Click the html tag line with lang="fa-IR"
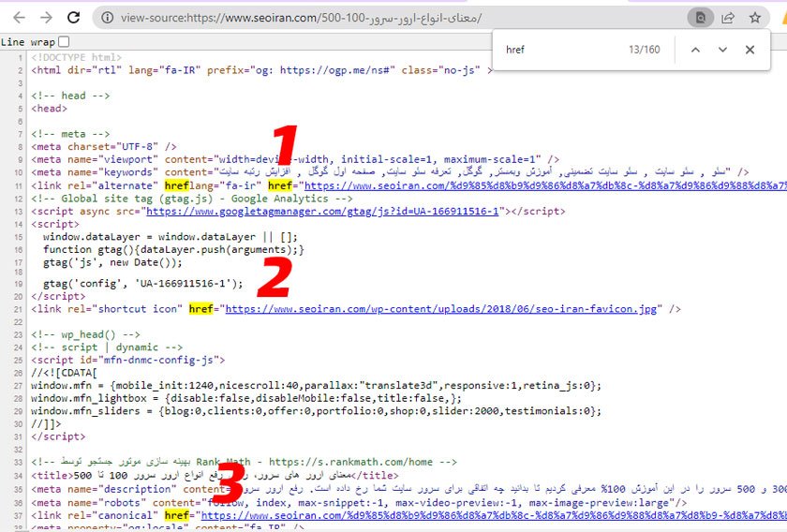 262,70
